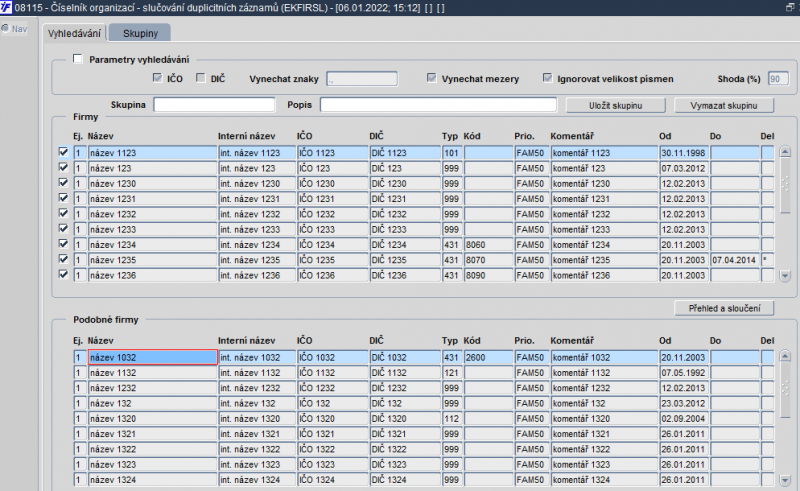Click the Kód cell 2600
Image resolution: width=800 pixels, height=491 pixels.
tap(488, 357)
